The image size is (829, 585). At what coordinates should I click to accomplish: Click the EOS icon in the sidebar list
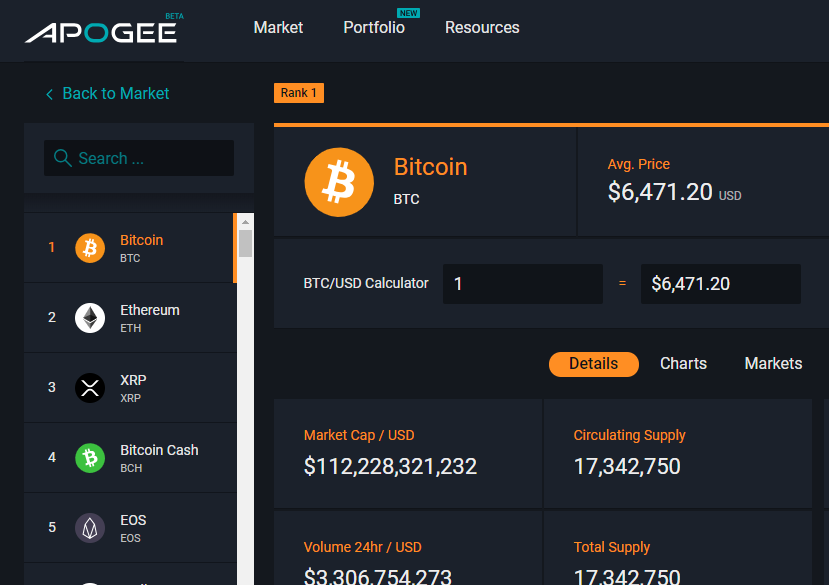tap(90, 528)
